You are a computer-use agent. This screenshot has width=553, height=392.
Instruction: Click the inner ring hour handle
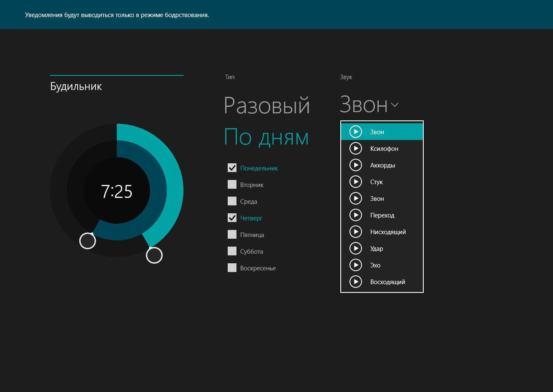click(x=88, y=241)
